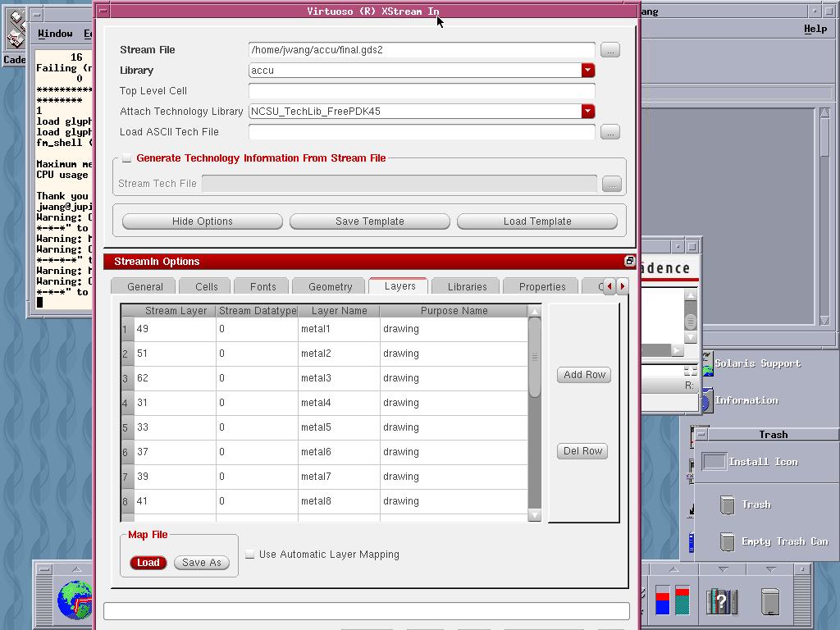Browse for the Load ASCII Tech File
840x630 pixels.
610,132
